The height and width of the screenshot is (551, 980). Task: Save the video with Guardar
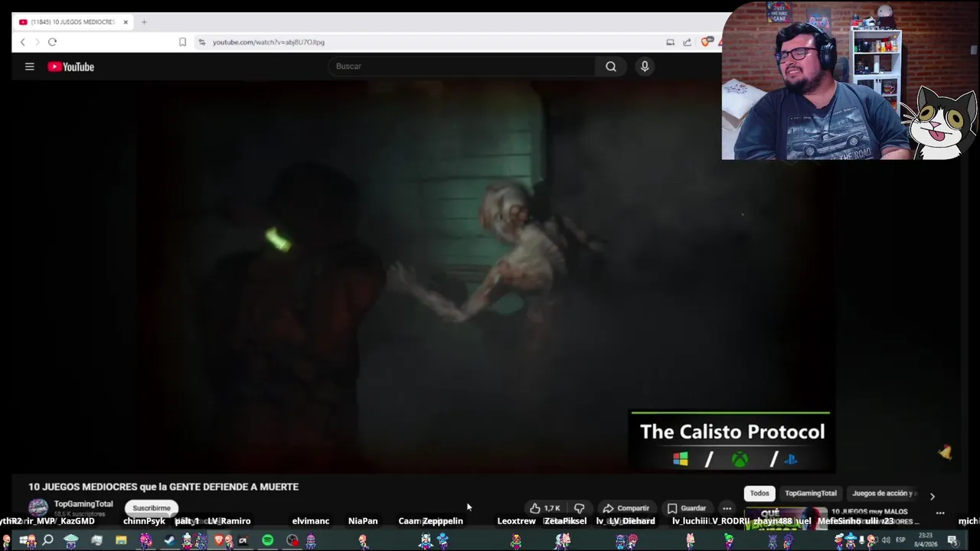687,508
